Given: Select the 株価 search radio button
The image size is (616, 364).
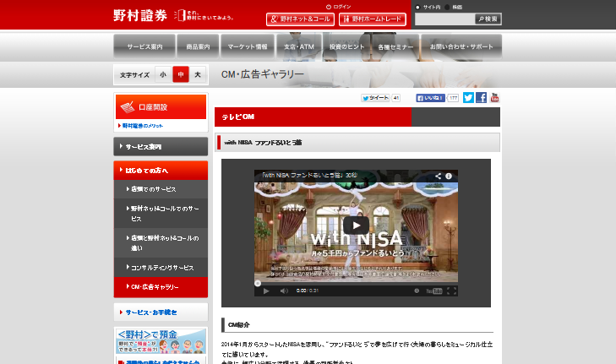Looking at the screenshot, I should 447,7.
